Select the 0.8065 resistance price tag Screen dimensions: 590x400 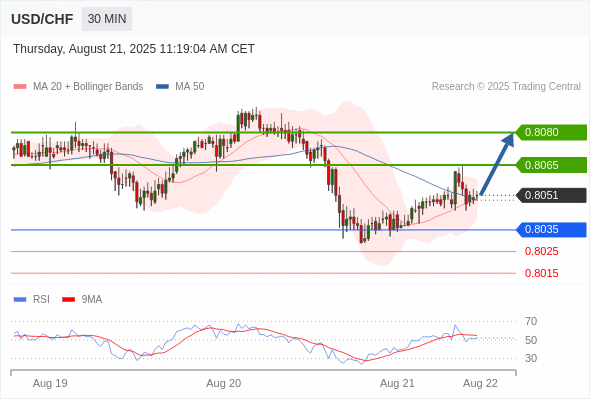[551, 165]
